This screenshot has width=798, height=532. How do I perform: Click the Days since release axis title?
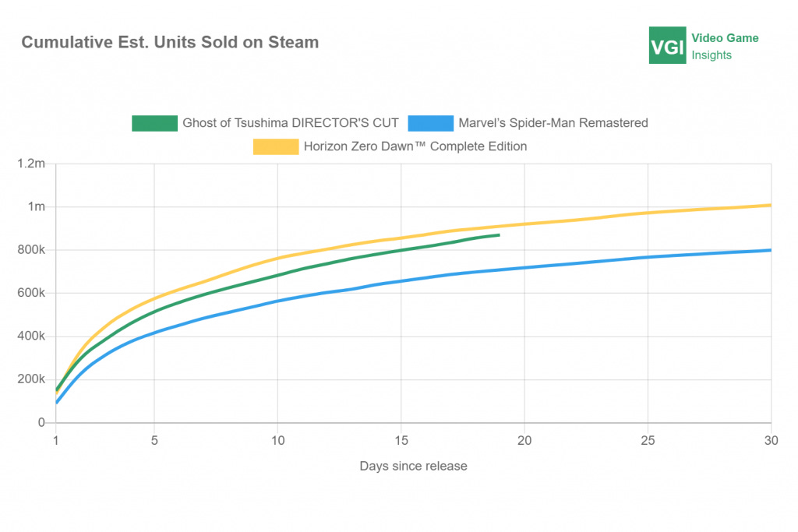[x=413, y=466]
